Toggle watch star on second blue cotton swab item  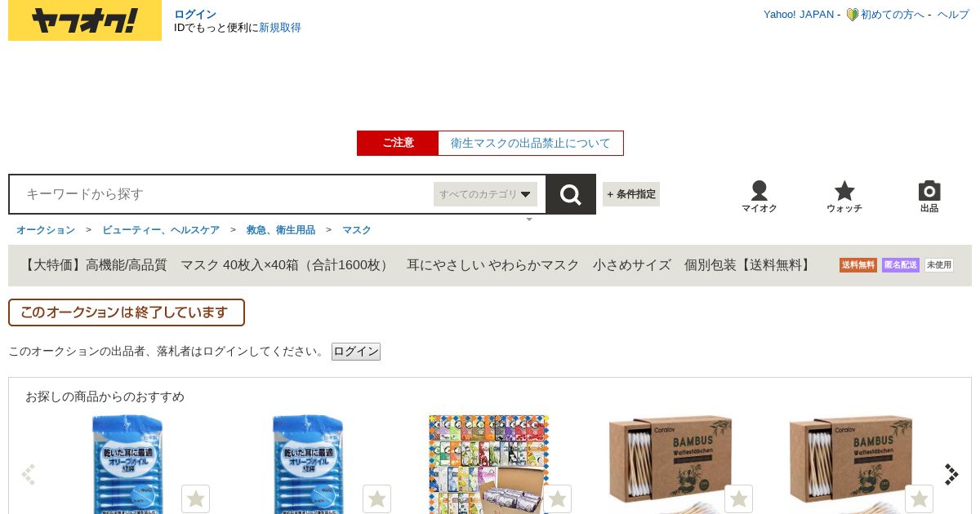pos(376,498)
